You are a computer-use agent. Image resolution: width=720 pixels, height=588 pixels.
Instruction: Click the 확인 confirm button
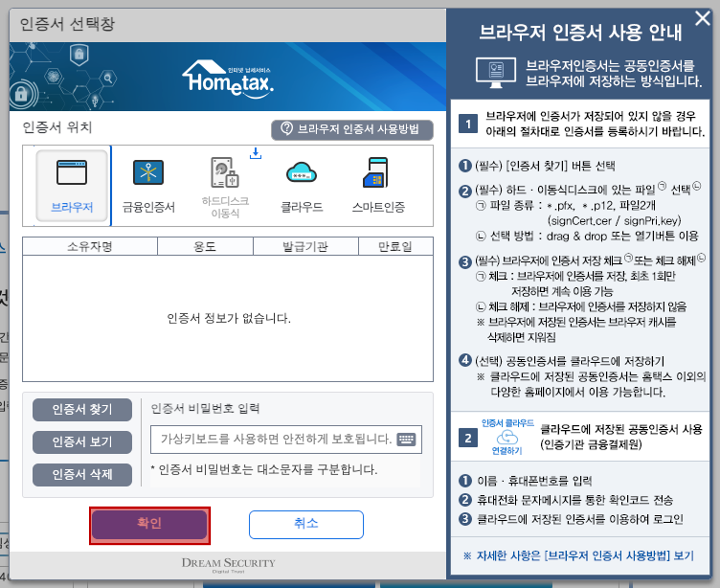[x=149, y=524]
